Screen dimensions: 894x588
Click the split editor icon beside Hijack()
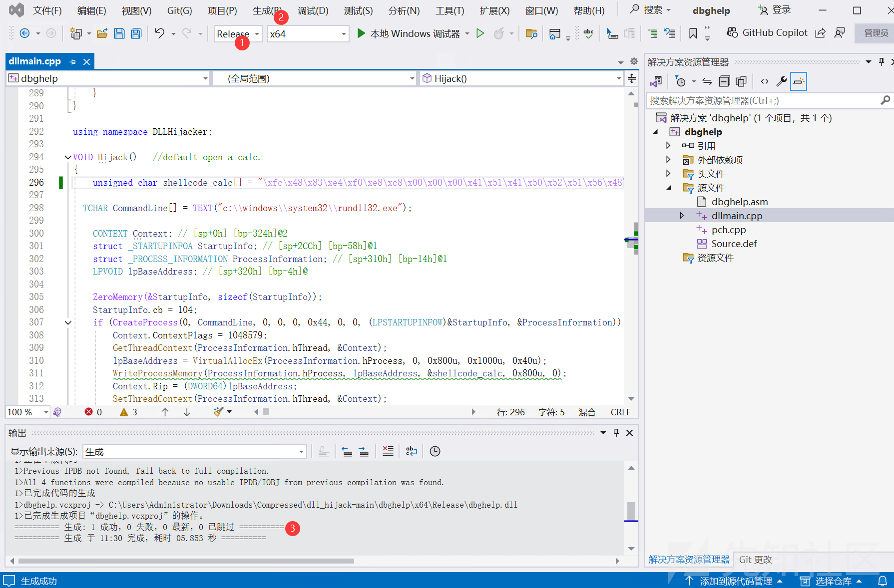click(632, 78)
